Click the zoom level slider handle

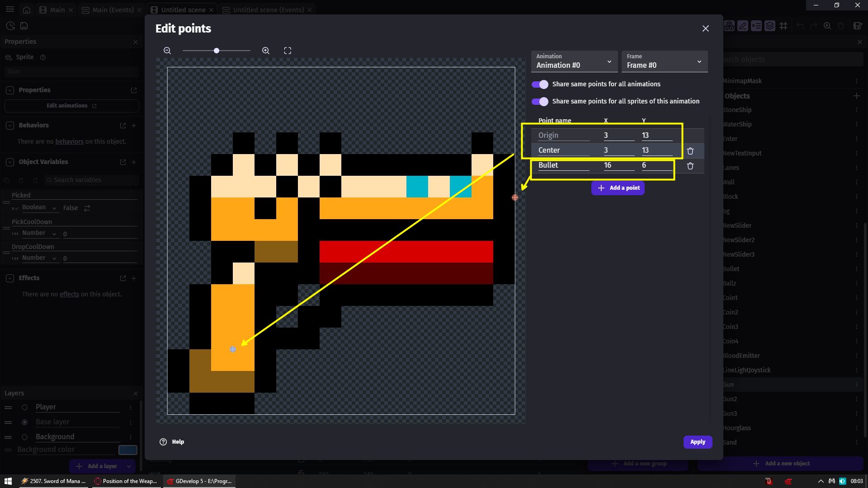[217, 51]
